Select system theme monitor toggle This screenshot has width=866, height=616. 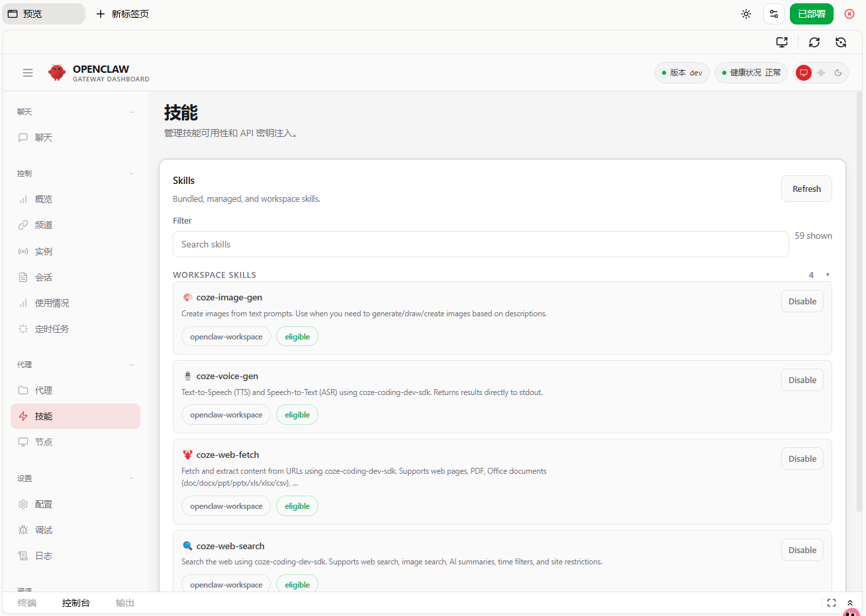click(804, 73)
